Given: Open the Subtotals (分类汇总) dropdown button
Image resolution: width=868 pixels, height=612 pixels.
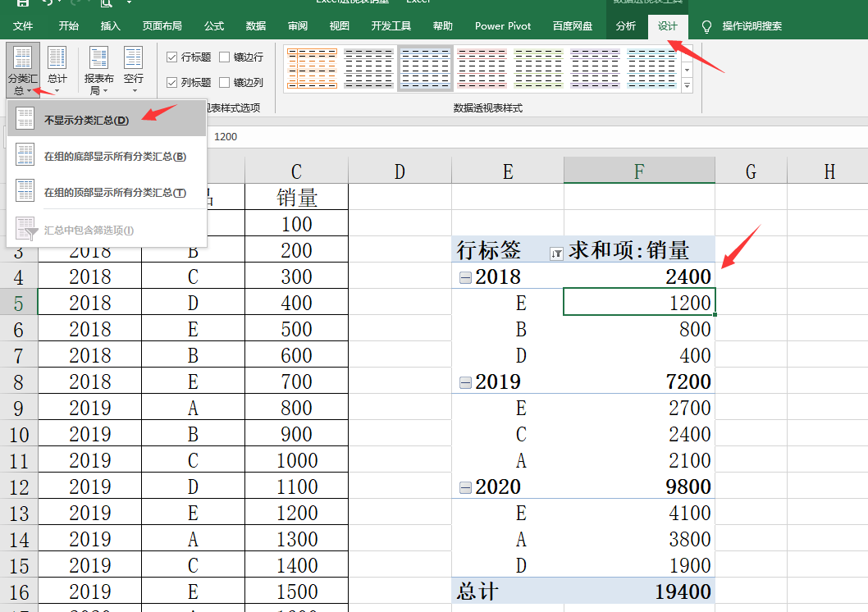Looking at the screenshot, I should click(23, 70).
